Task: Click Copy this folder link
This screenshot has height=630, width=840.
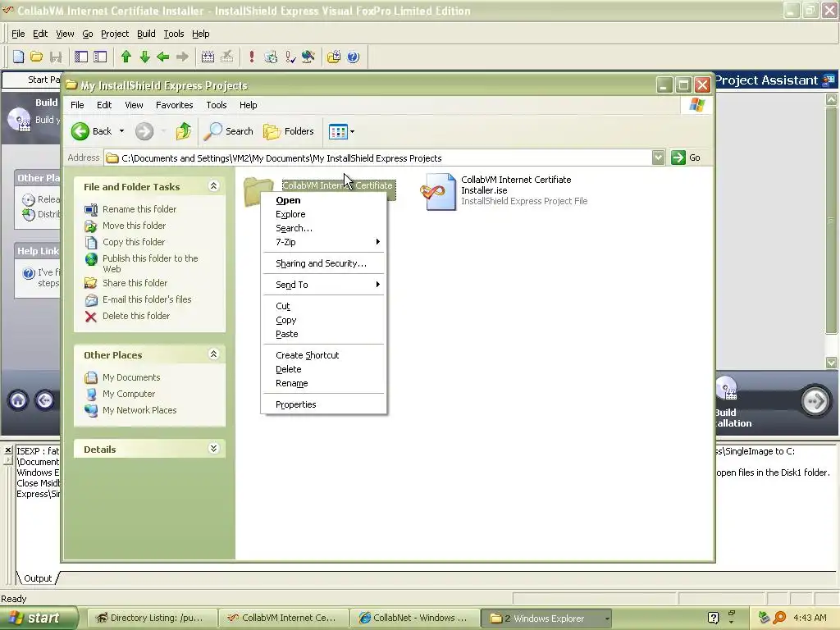Action: click(134, 242)
